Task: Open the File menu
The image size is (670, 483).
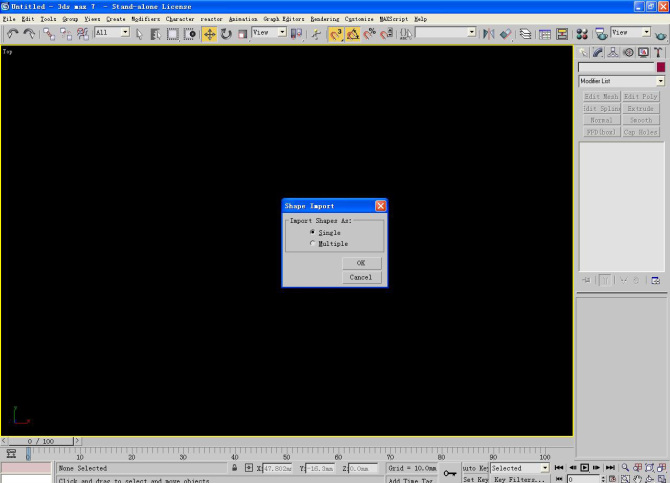Action: click(9, 19)
